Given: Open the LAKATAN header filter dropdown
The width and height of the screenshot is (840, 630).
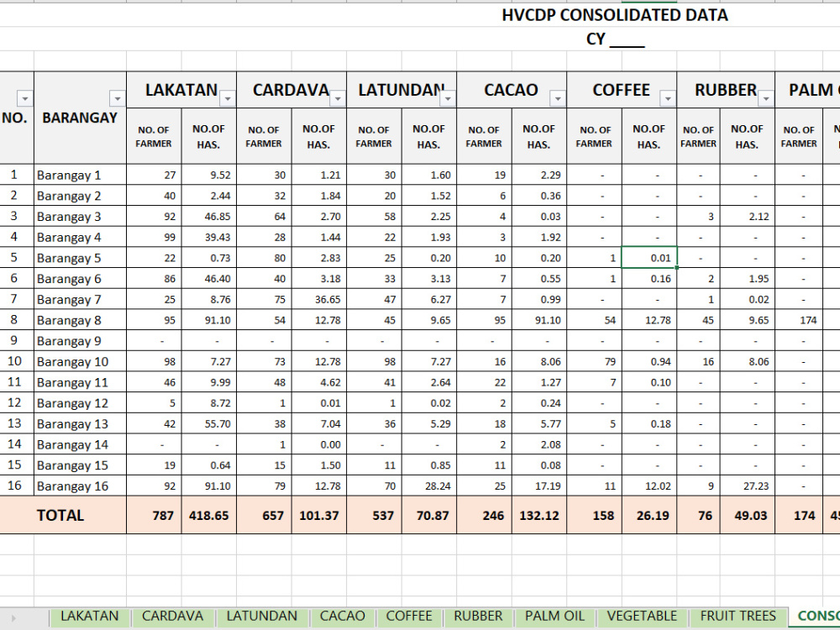Looking at the screenshot, I should [x=227, y=98].
